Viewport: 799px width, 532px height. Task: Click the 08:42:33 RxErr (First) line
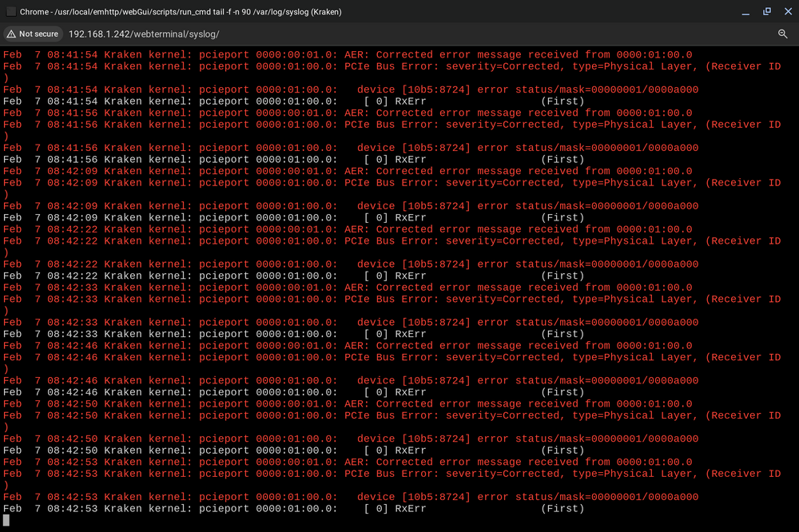pyautogui.click(x=293, y=334)
